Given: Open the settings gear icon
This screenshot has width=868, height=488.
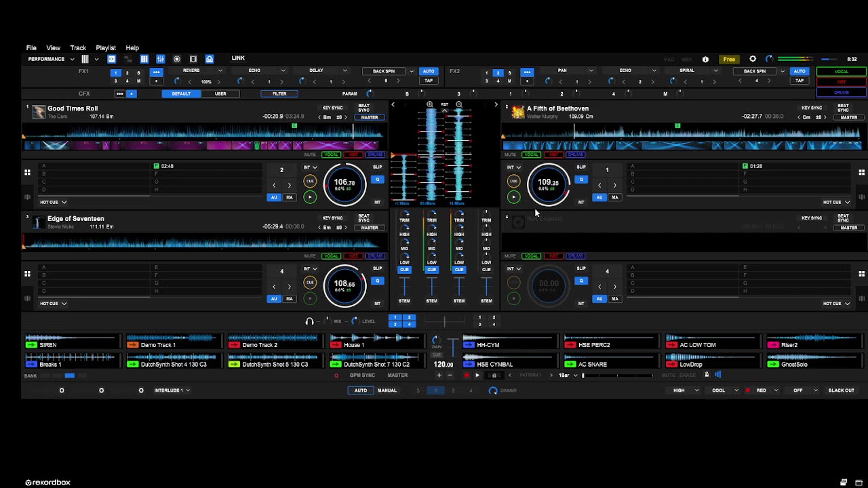Looking at the screenshot, I should [753, 59].
